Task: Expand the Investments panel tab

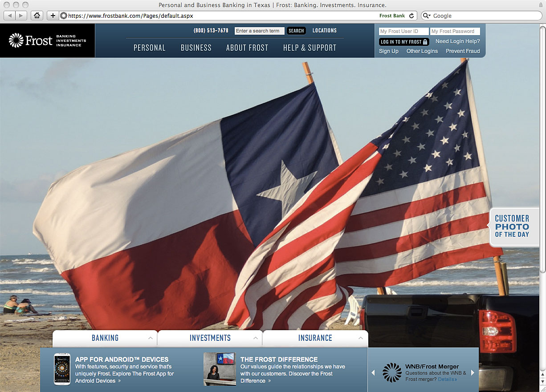Action: (210, 338)
